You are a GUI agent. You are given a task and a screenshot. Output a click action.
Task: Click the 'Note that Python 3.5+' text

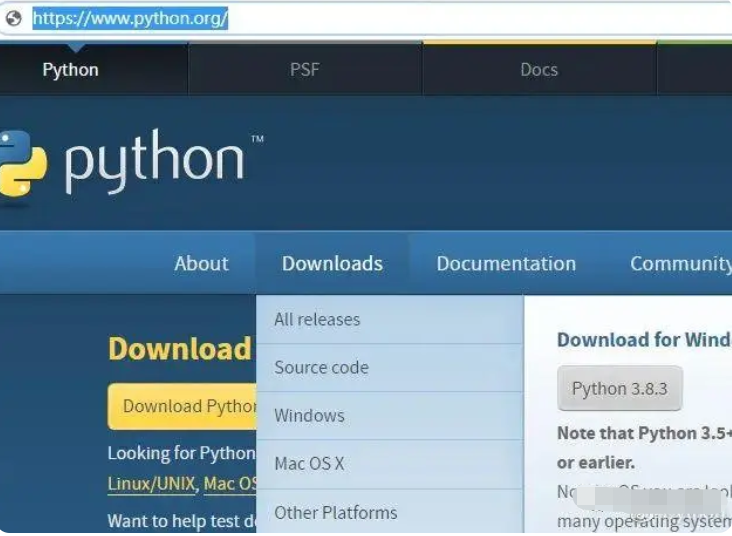point(644,433)
